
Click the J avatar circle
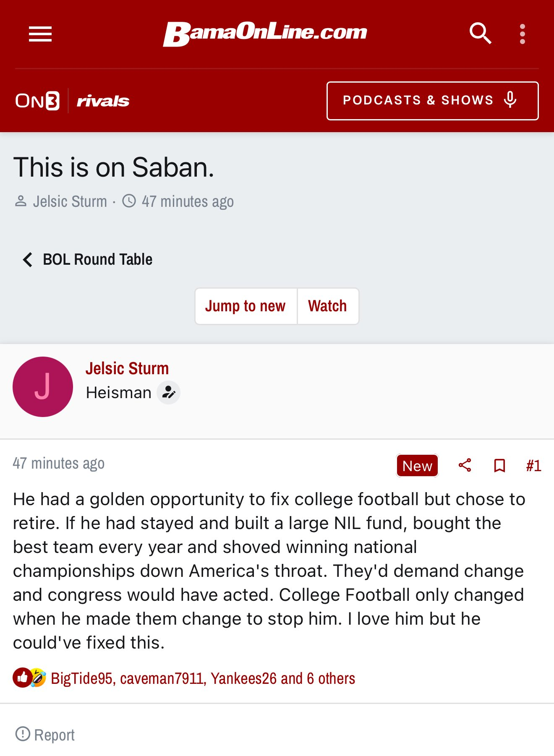[43, 387]
